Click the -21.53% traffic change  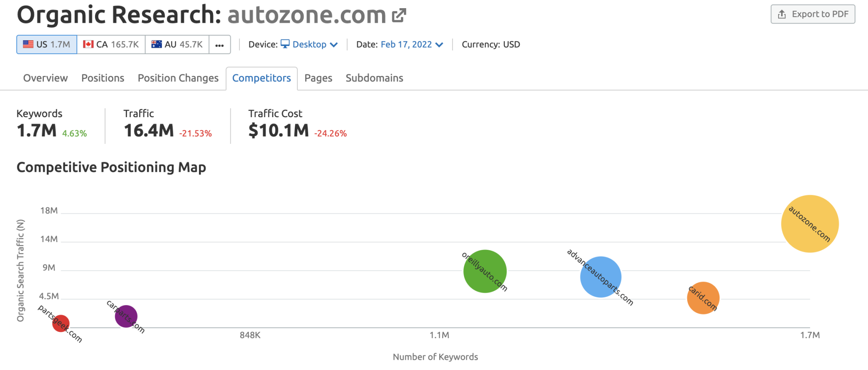(x=196, y=133)
